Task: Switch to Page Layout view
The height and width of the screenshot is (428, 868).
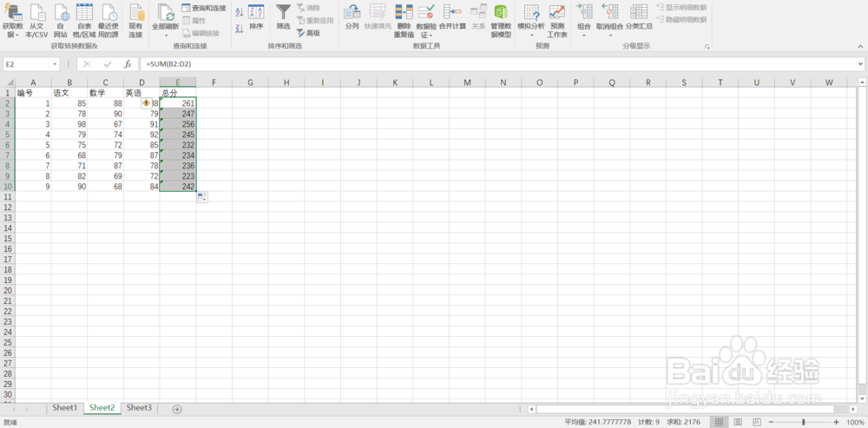Action: pos(737,422)
